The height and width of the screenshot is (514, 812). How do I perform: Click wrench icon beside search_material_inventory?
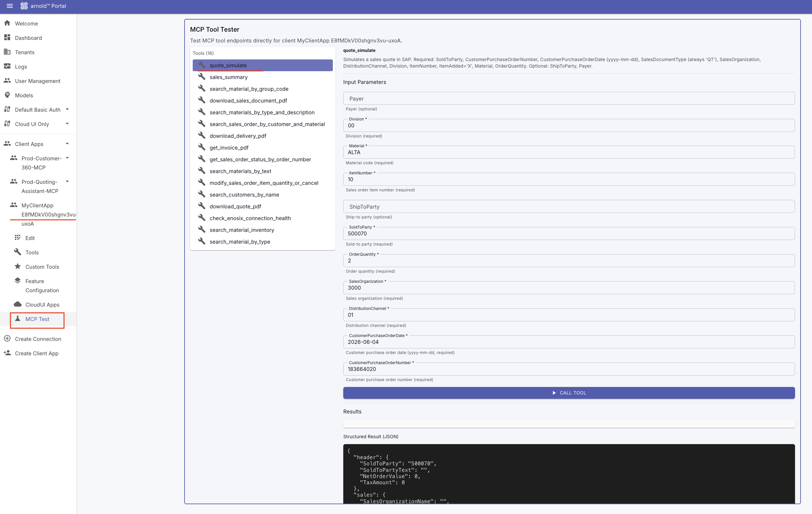coord(202,230)
